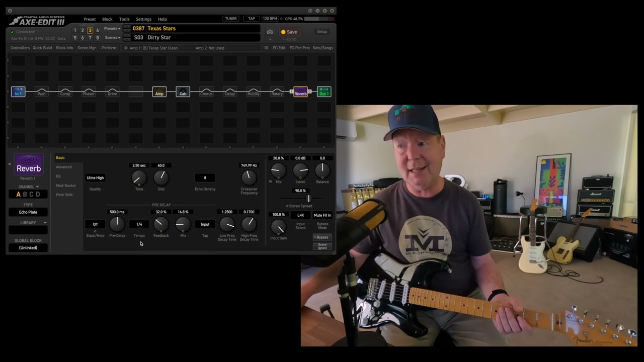The image size is (644, 362).
Task: Choose scene 2 in Scene Select
Action: [83, 31]
